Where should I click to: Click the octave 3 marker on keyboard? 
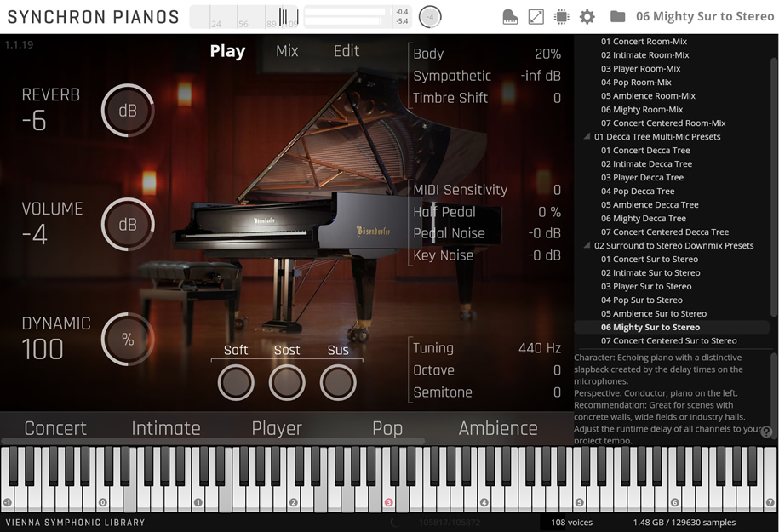coord(388,503)
